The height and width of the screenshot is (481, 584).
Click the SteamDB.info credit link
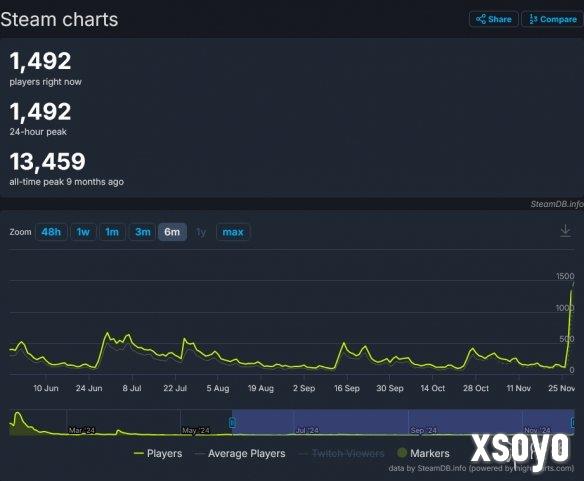pos(556,204)
